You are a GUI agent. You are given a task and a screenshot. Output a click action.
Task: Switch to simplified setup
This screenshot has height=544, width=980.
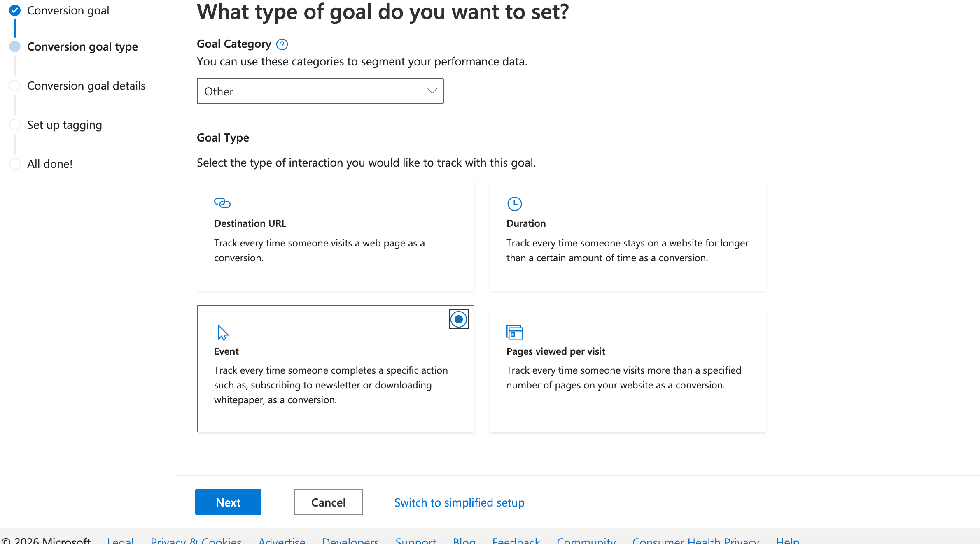(x=459, y=502)
